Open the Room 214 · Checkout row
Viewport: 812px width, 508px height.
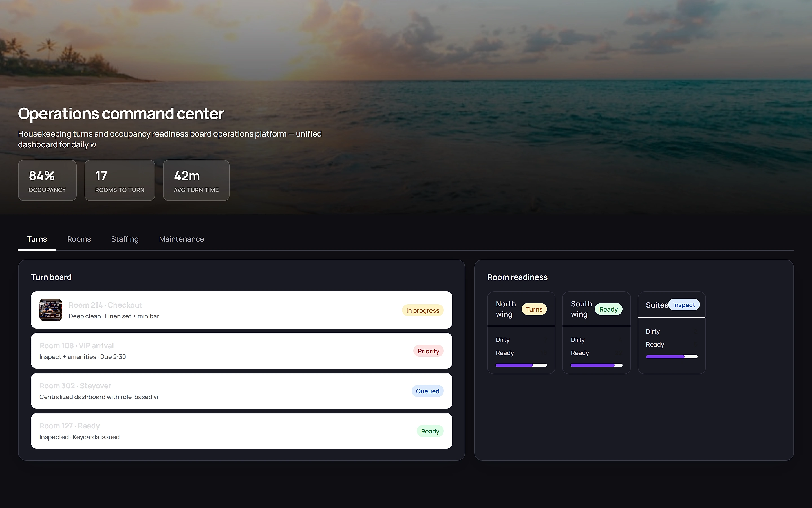point(241,310)
